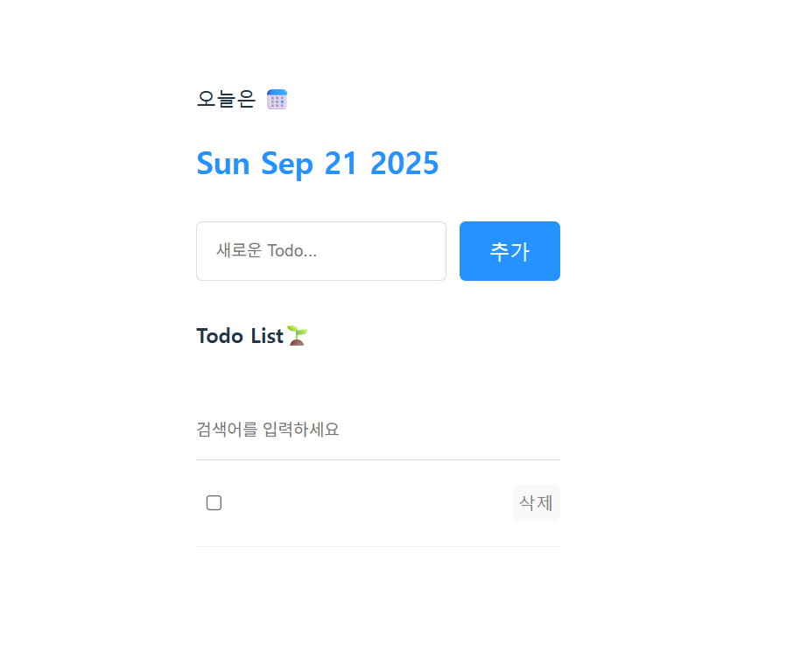Click the 오늘은 label text
This screenshot has width=808, height=672.
click(226, 99)
